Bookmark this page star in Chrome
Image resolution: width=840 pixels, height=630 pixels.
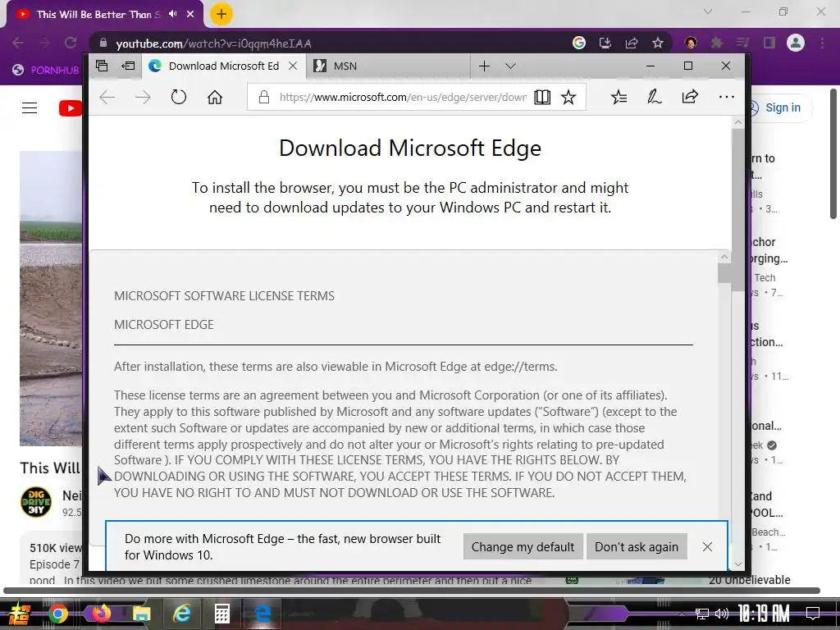[x=658, y=43]
